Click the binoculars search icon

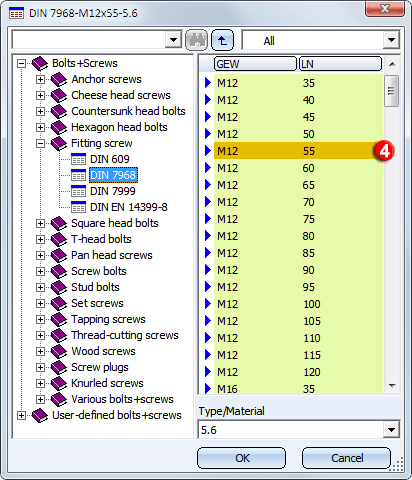tap(196, 40)
